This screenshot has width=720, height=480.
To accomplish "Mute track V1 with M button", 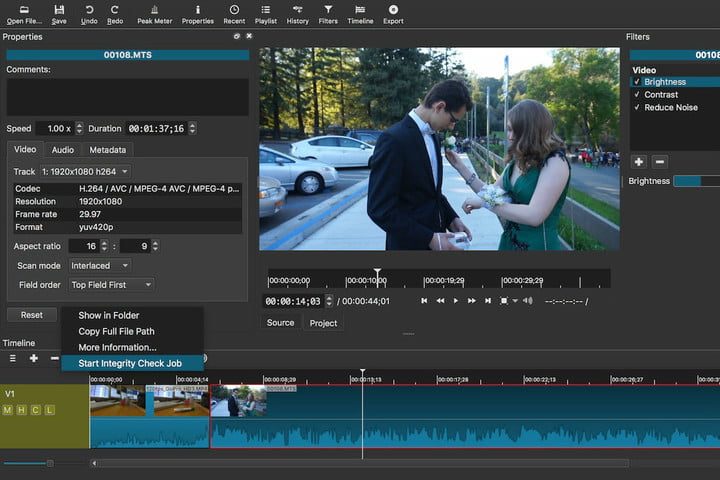I will click(x=8, y=410).
